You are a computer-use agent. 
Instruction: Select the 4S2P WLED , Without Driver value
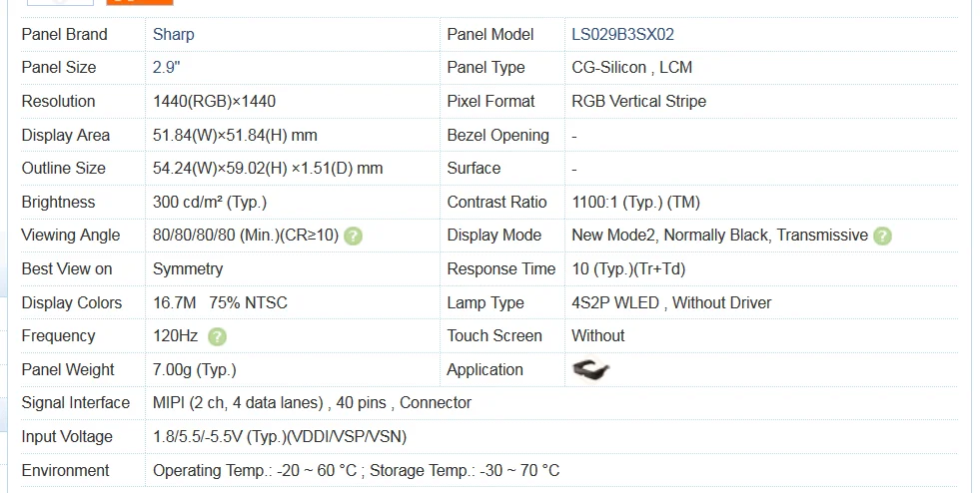671,302
